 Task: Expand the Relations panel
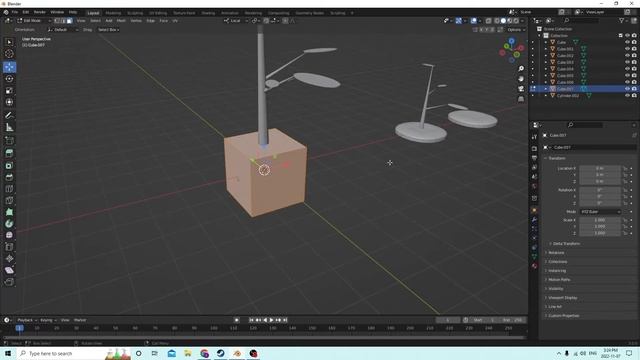pos(556,253)
